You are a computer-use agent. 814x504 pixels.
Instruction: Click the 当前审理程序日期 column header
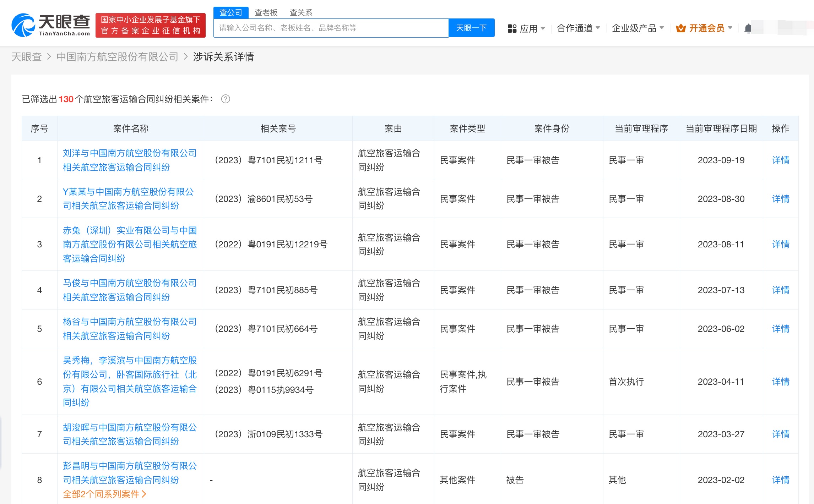point(721,128)
